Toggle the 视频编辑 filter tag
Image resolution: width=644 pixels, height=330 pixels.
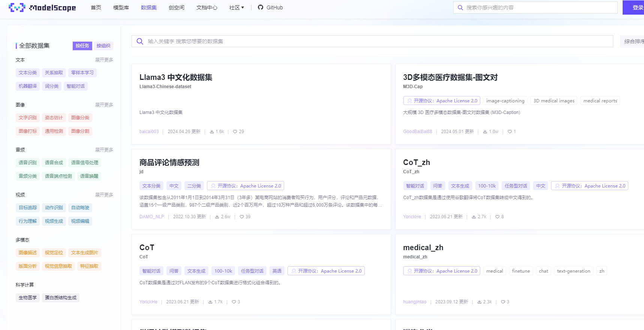80,221
